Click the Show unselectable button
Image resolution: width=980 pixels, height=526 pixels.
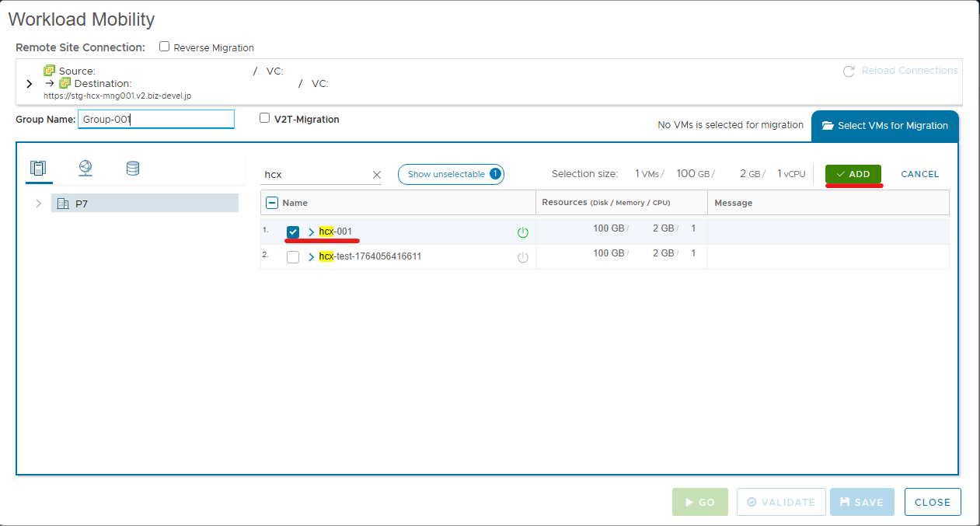[451, 174]
